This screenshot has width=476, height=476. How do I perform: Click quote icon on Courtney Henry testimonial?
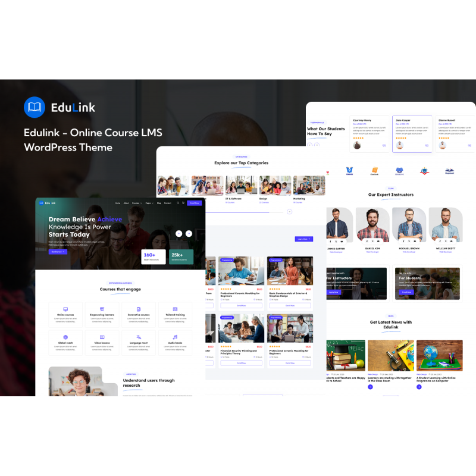pos(384,146)
